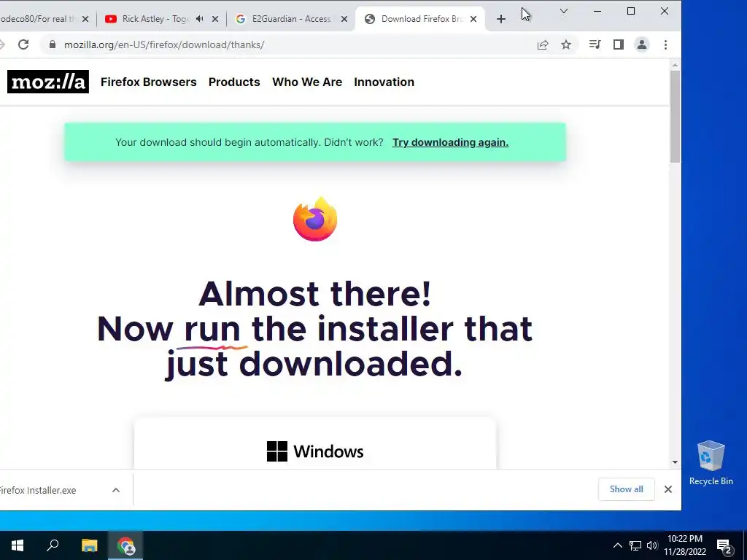The width and height of the screenshot is (747, 560).
Task: Close the Download Firefox tab
Action: [473, 19]
